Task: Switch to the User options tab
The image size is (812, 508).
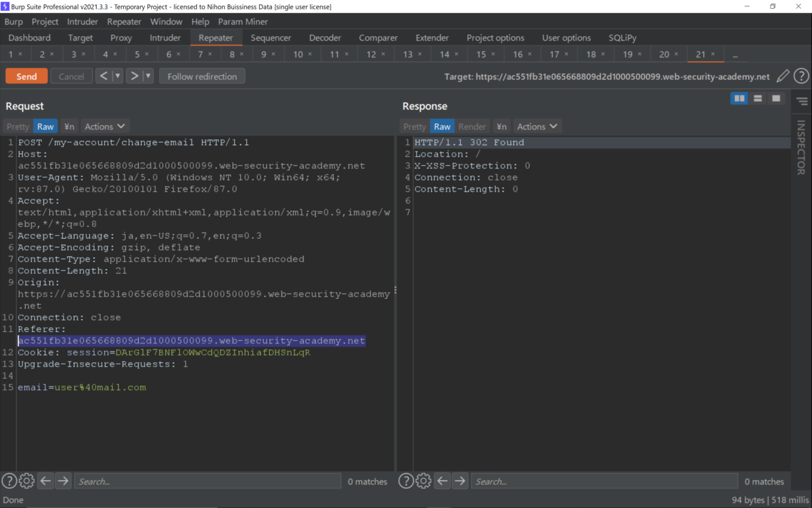Action: (566, 38)
